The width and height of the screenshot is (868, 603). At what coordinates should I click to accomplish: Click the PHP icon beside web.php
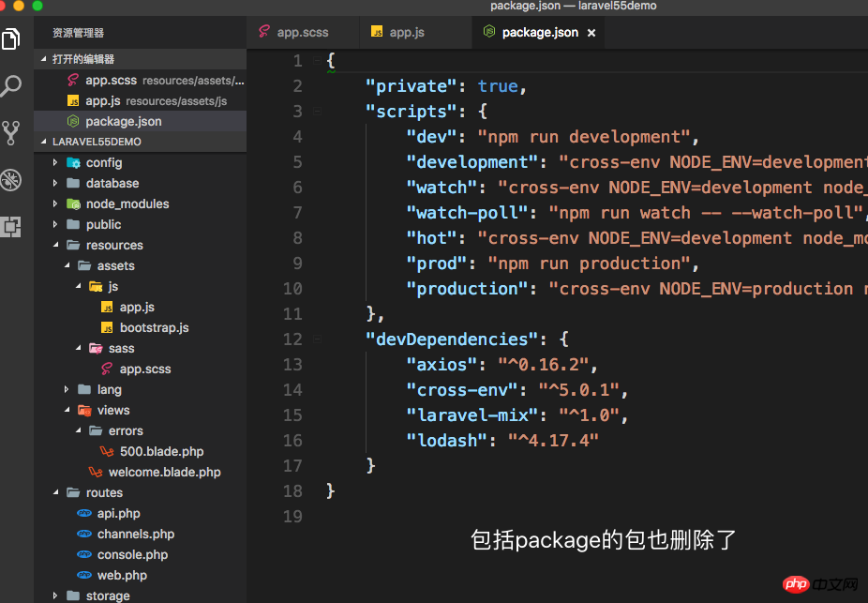[84, 575]
